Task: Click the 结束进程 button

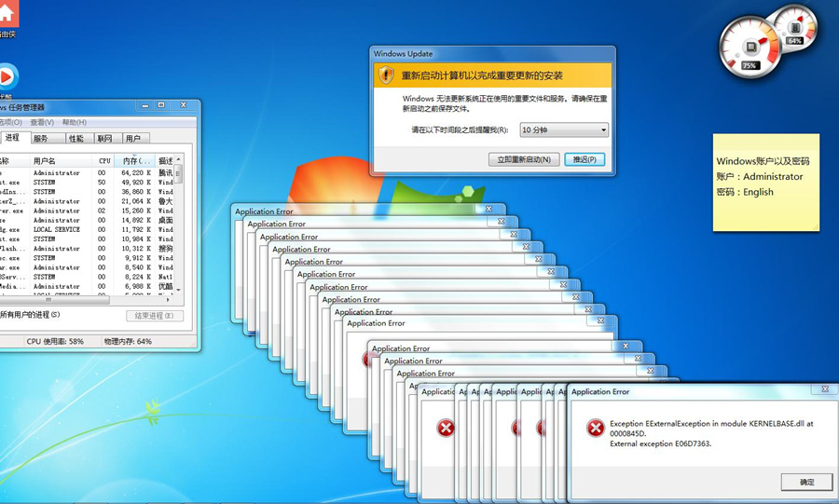Action: click(x=155, y=316)
